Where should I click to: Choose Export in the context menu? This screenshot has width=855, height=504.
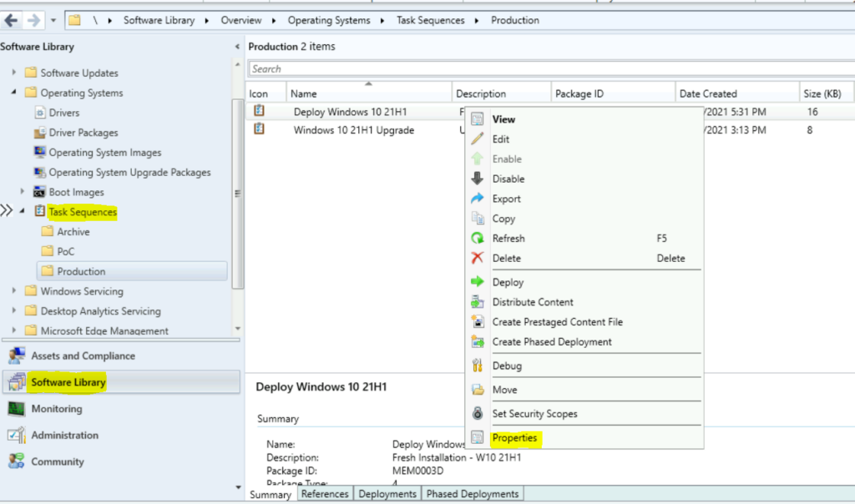point(506,199)
